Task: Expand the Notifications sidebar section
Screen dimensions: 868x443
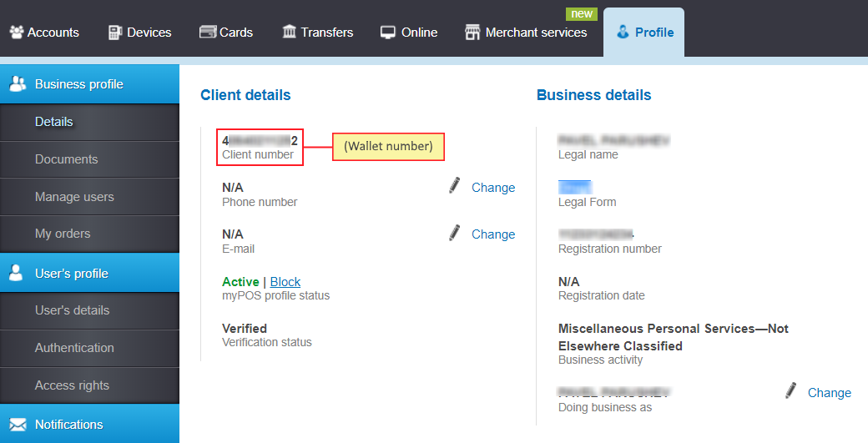Action: coord(89,424)
